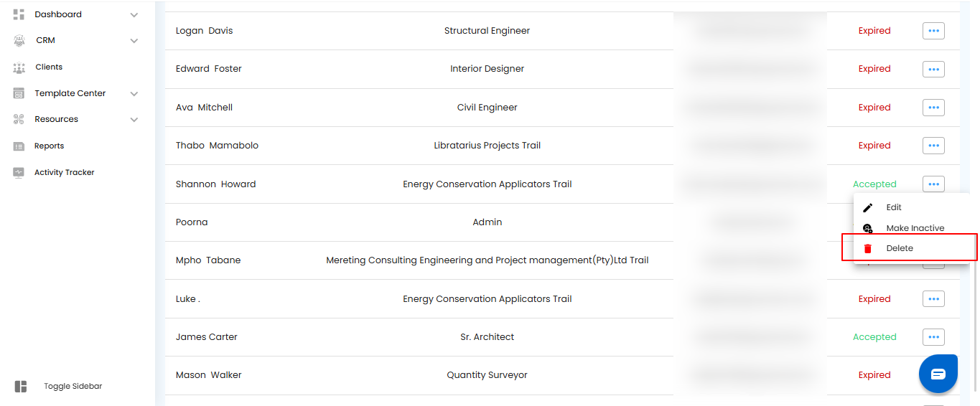Open the blue chat support bubble
Viewport: 980px width, 406px height.
[x=938, y=374]
